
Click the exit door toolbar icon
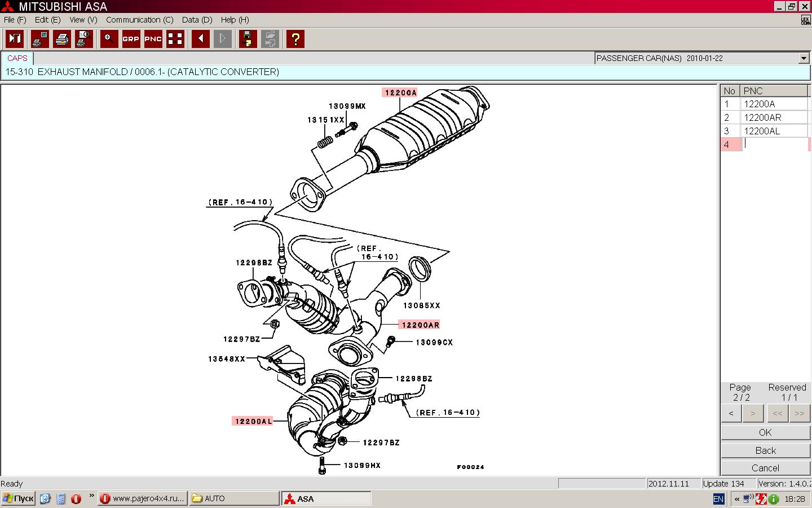(x=15, y=39)
